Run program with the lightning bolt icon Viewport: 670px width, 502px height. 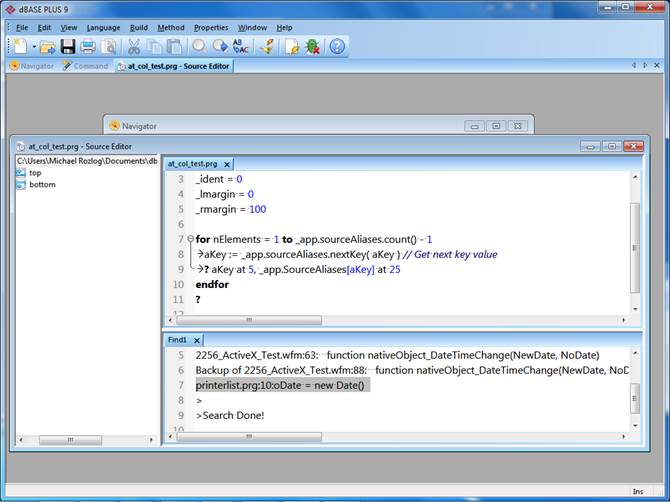pyautogui.click(x=267, y=47)
